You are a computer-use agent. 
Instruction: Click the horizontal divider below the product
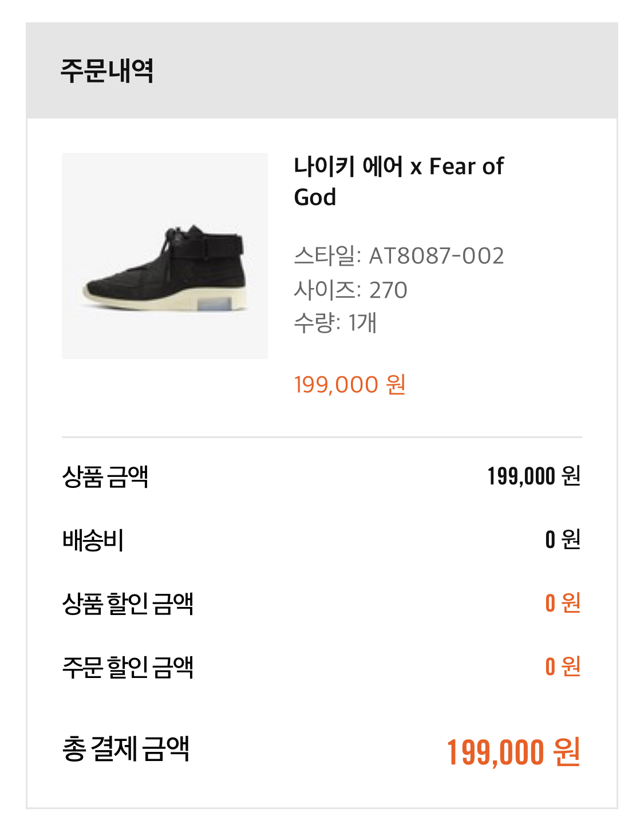point(322,437)
